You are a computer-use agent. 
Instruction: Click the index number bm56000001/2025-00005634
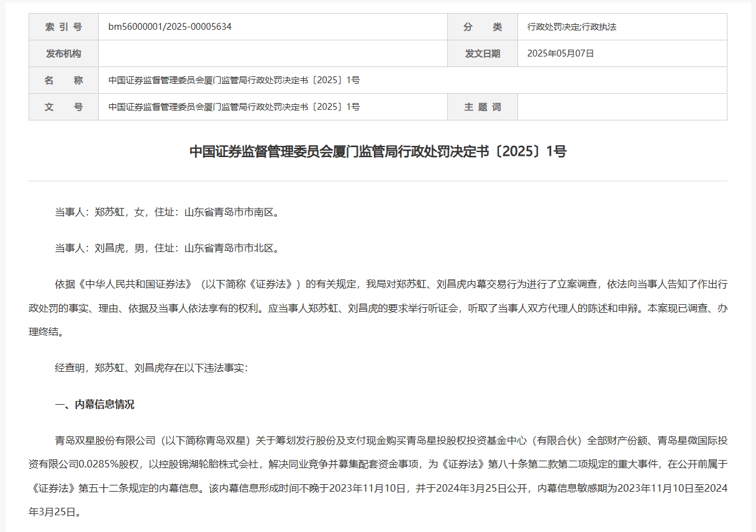click(170, 27)
